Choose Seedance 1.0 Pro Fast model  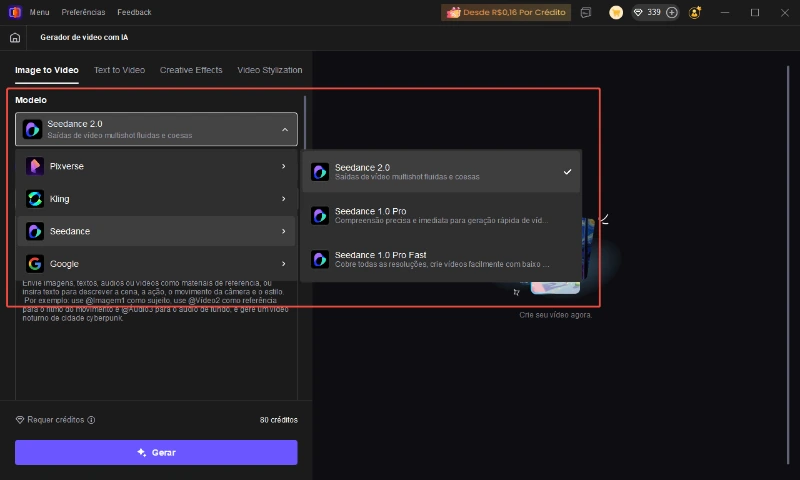point(441,259)
